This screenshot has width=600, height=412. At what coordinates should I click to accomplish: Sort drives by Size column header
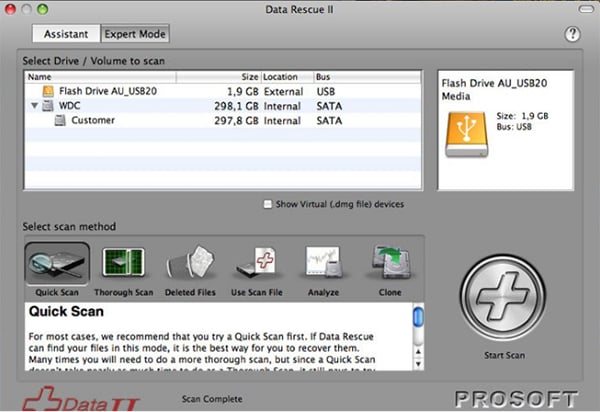click(x=218, y=77)
